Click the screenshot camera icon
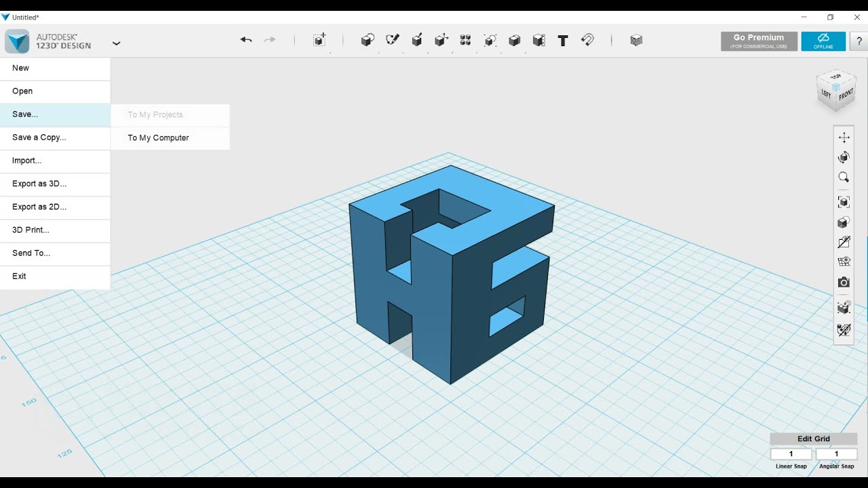Screen dimensions: 868x488 tap(844, 282)
